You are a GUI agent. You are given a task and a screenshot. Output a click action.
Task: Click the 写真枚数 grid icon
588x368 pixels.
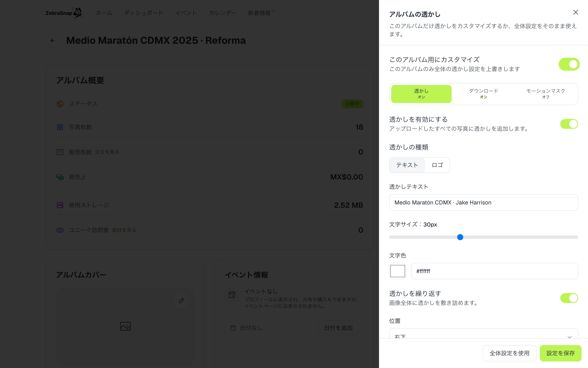(x=60, y=127)
